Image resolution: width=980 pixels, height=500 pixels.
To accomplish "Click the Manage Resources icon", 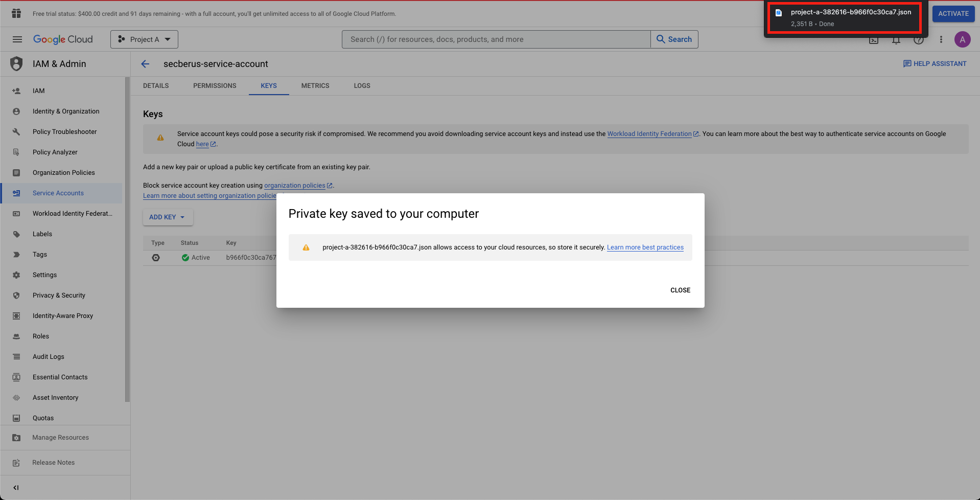I will pos(16,438).
